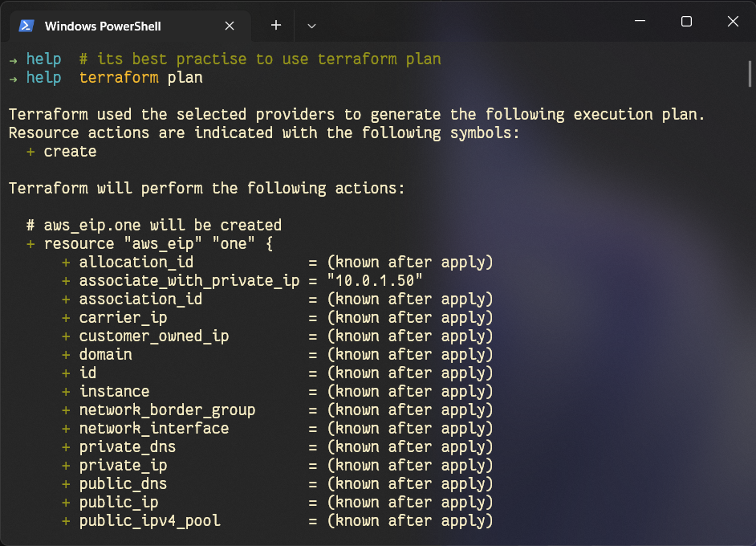The height and width of the screenshot is (546, 756).
Task: Click the 'association_id' attribute
Action: 140,299
